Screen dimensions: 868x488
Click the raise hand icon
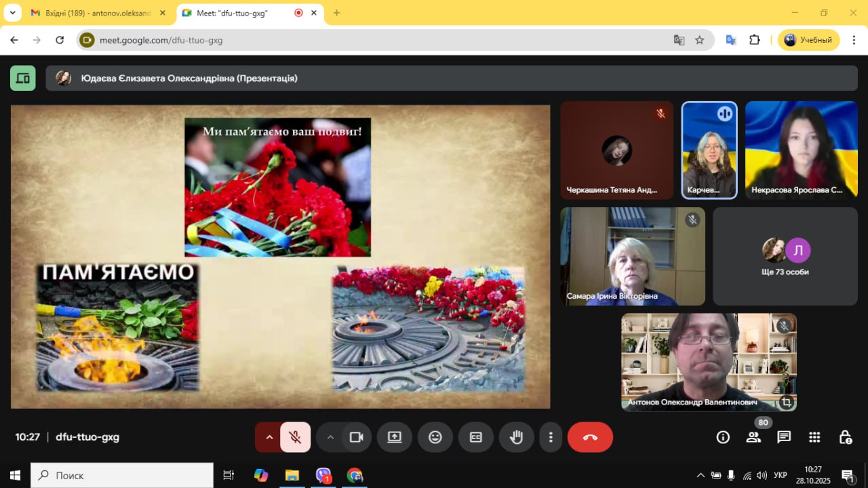(x=516, y=437)
